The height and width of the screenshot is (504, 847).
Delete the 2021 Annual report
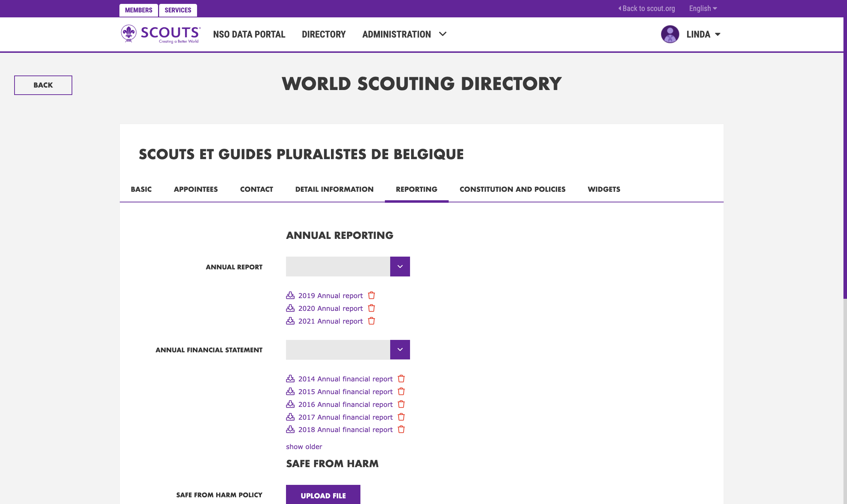[x=371, y=321]
